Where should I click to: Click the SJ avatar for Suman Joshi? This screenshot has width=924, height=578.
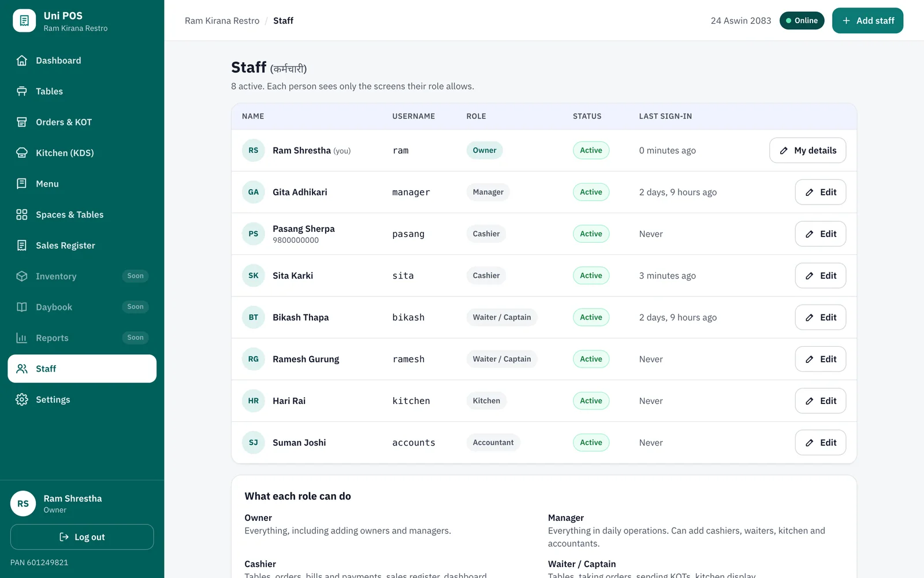(254, 442)
